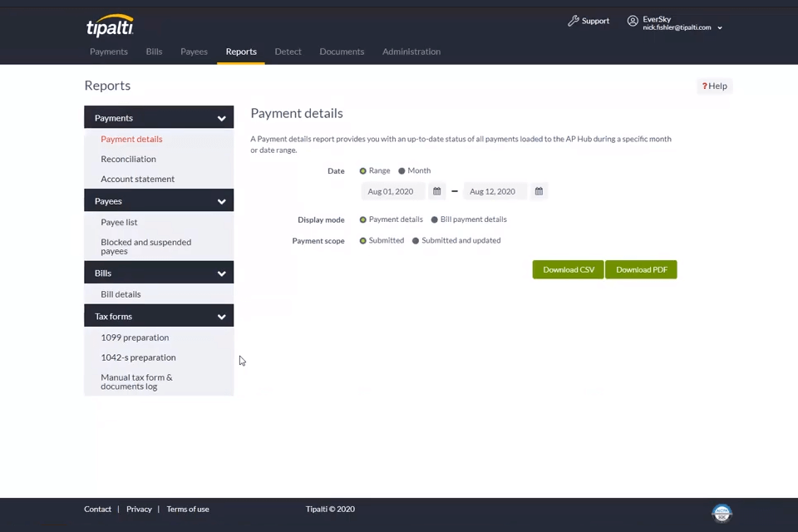Image resolution: width=798 pixels, height=532 pixels.
Task: Click the EverSky account profile icon
Action: point(632,22)
